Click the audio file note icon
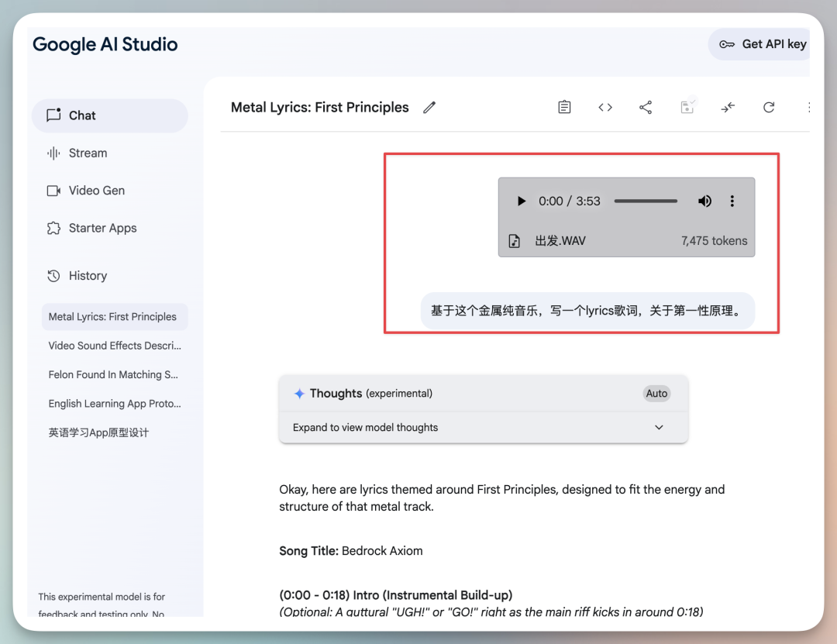This screenshot has width=837, height=644. pos(514,241)
